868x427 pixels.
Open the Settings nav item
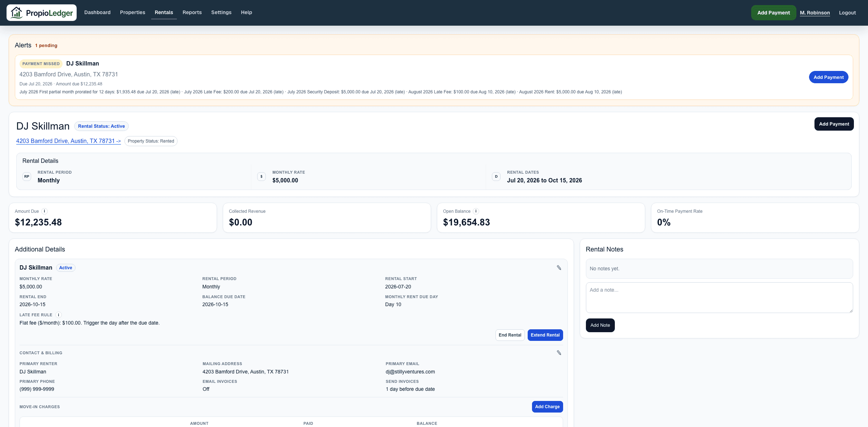click(x=221, y=12)
